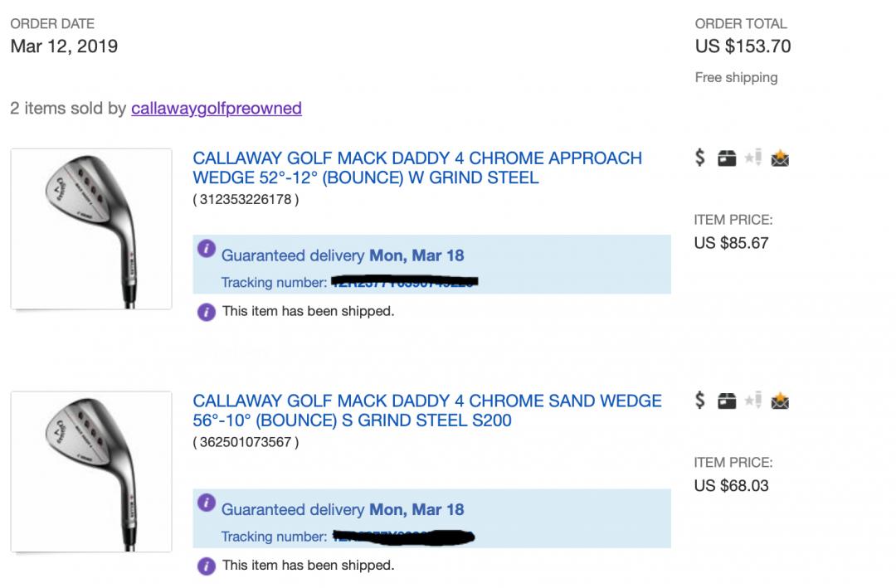Click the approach wedge shipped status info icon
The image size is (896, 588).
coord(206,313)
